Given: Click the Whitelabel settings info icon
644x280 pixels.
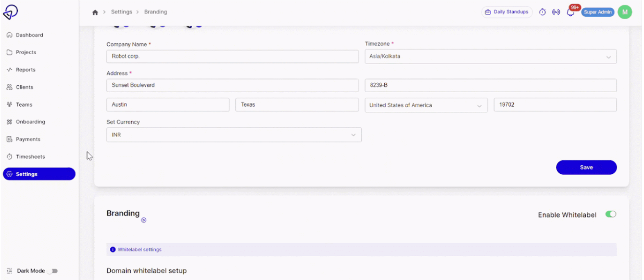Looking at the screenshot, I should [113, 249].
